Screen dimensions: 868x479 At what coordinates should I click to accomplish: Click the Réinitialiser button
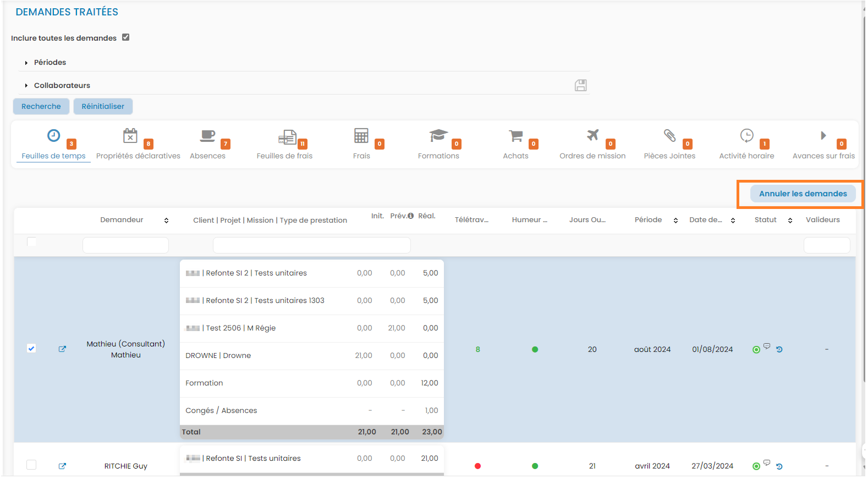[x=103, y=106]
